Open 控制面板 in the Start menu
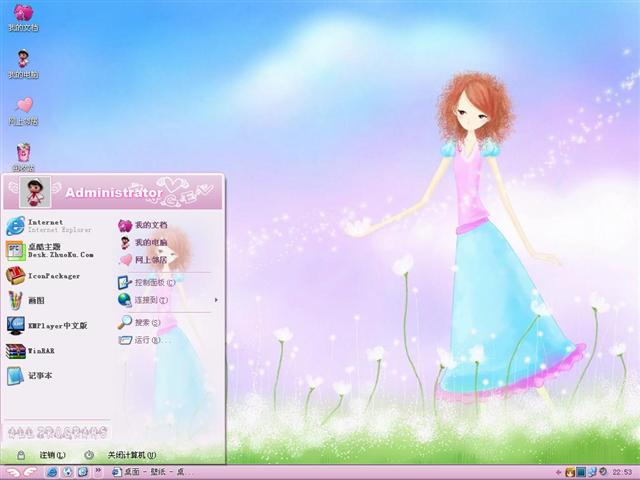The width and height of the screenshot is (640, 480). [150, 283]
